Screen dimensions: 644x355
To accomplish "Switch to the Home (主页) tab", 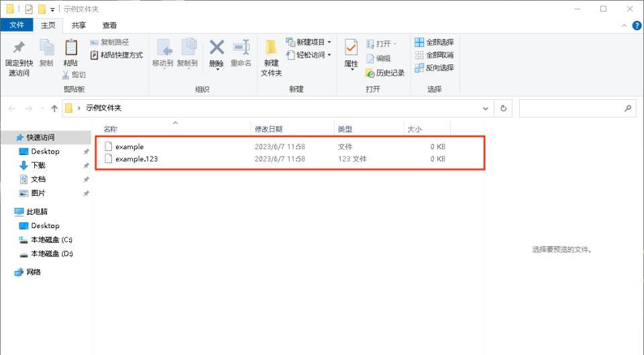I will click(x=48, y=25).
